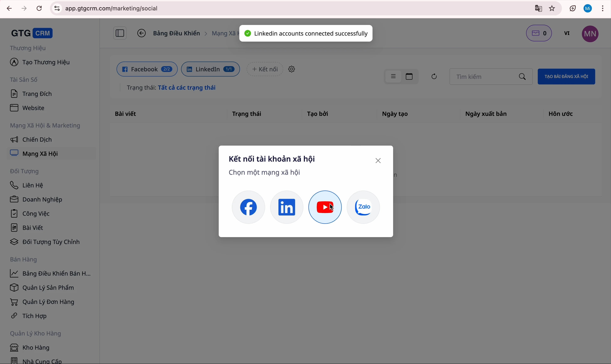Viewport: 611px width, 364px height.
Task: Open the VI language selector
Action: tap(567, 33)
